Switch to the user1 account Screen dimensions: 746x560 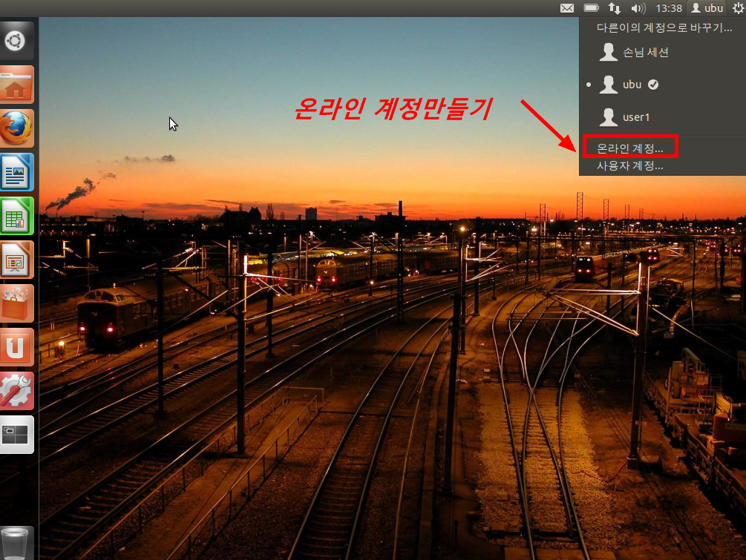click(x=635, y=117)
